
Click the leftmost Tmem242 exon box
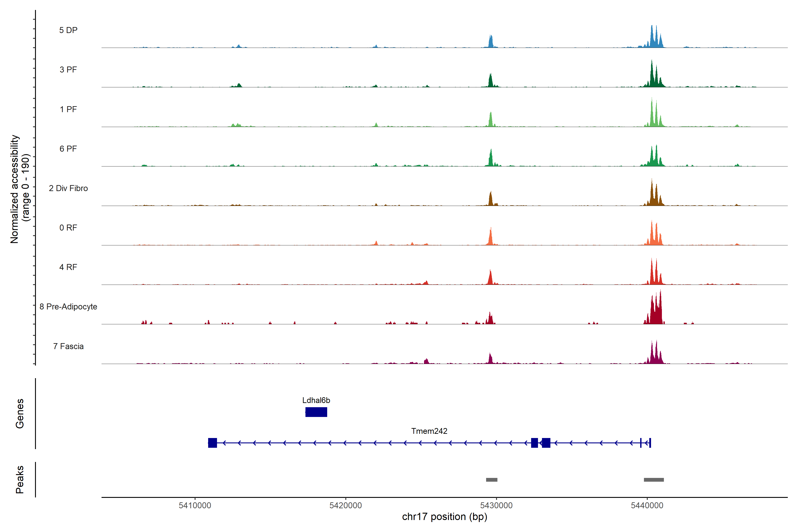[212, 443]
